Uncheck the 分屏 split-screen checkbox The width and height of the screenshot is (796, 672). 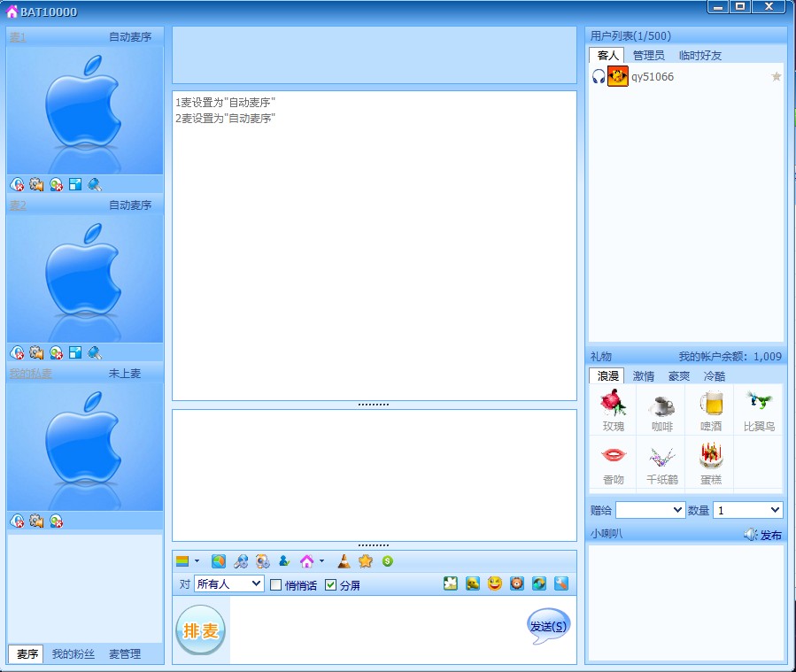pos(330,584)
